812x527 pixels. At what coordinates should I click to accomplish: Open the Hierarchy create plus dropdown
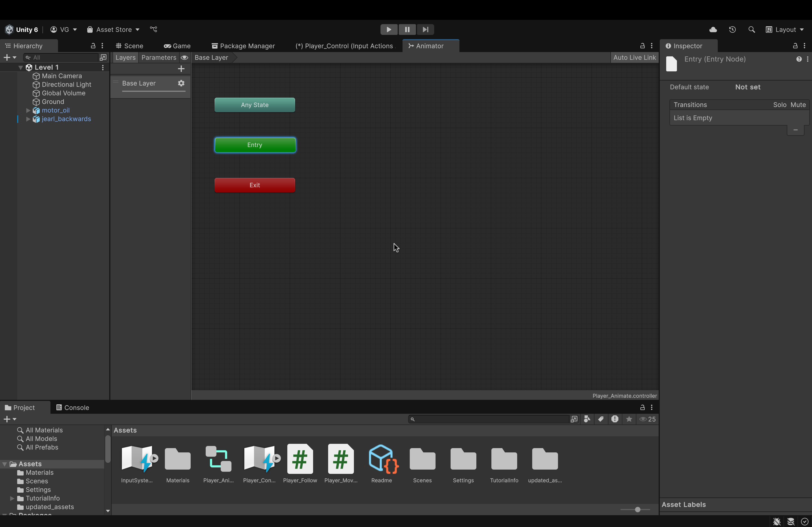[10, 57]
